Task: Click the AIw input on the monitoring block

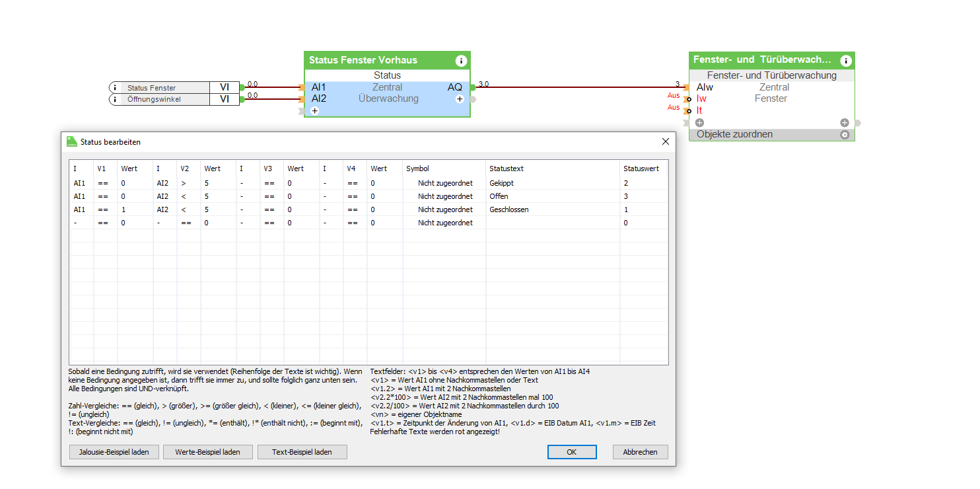Action: (x=705, y=87)
